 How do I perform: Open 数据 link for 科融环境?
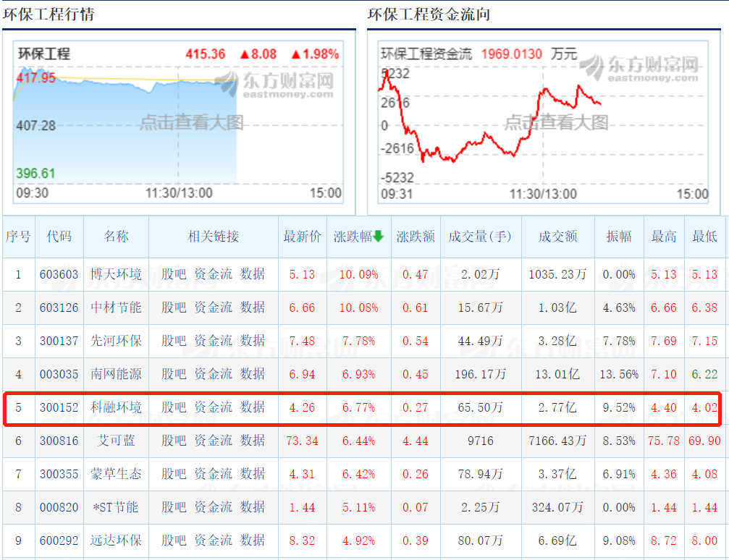(253, 407)
